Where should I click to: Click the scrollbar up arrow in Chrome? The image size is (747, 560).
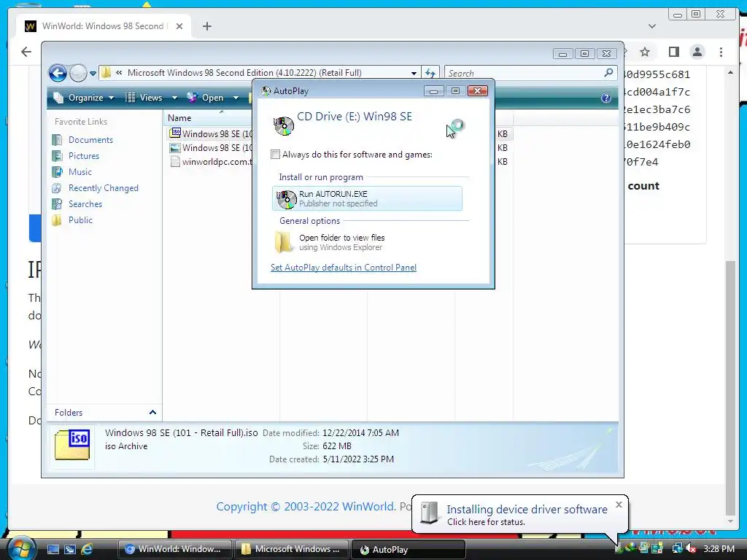(730, 72)
